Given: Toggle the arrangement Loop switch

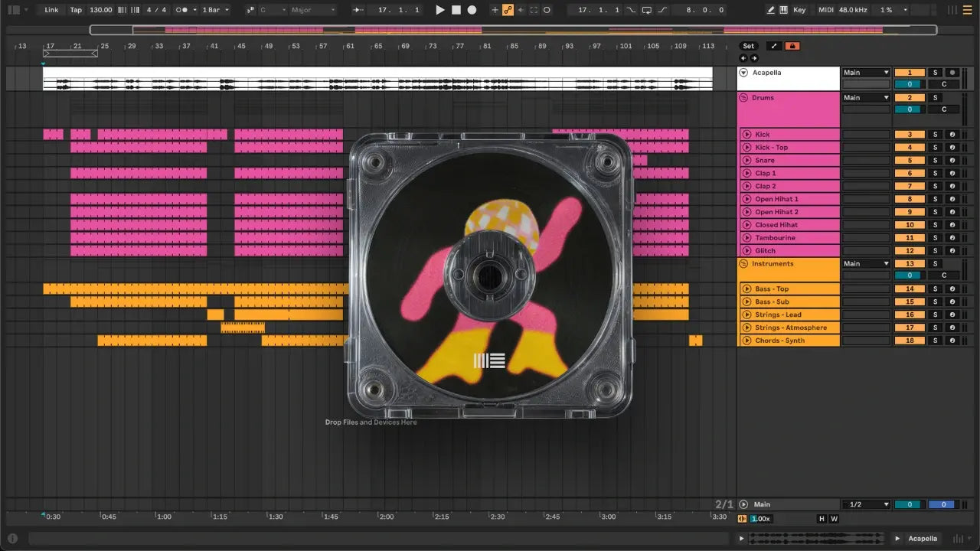Looking at the screenshot, I should 647,10.
